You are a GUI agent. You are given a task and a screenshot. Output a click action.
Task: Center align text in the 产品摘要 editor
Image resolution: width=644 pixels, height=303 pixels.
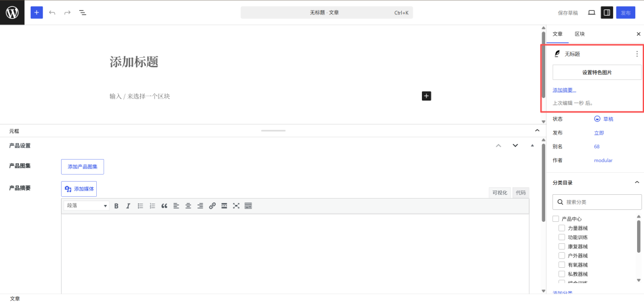tap(188, 206)
